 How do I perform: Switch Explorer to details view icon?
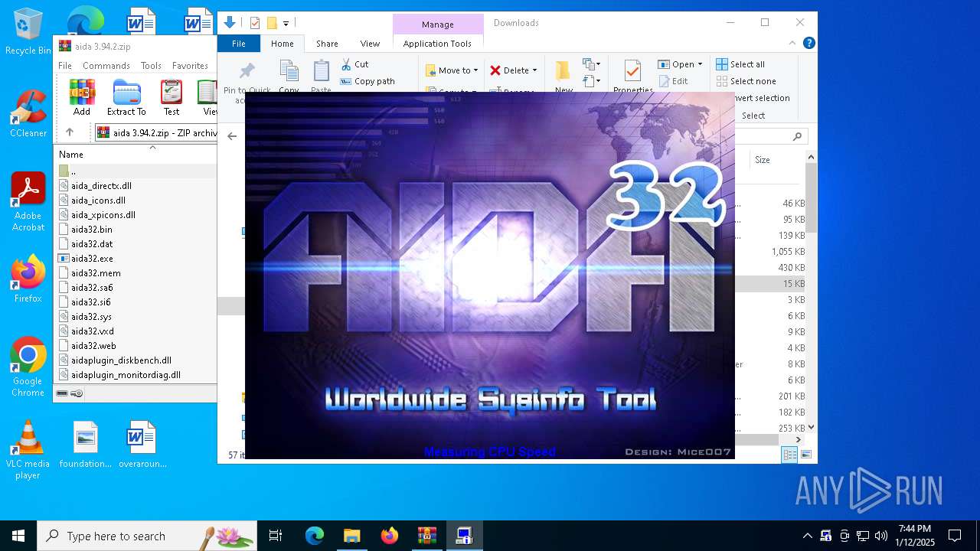(789, 455)
